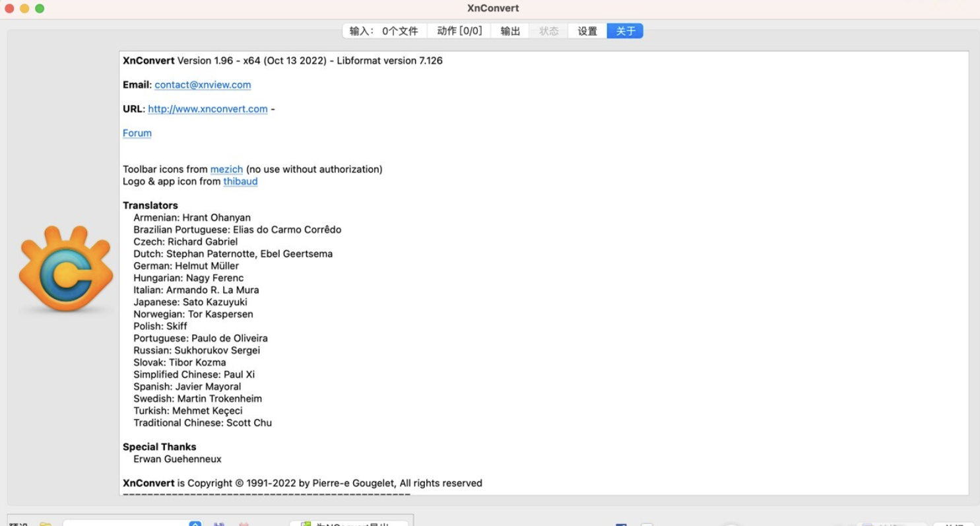The image size is (980, 526).
Task: Click the version line "Version 1.96 - x64"
Action: (220, 61)
